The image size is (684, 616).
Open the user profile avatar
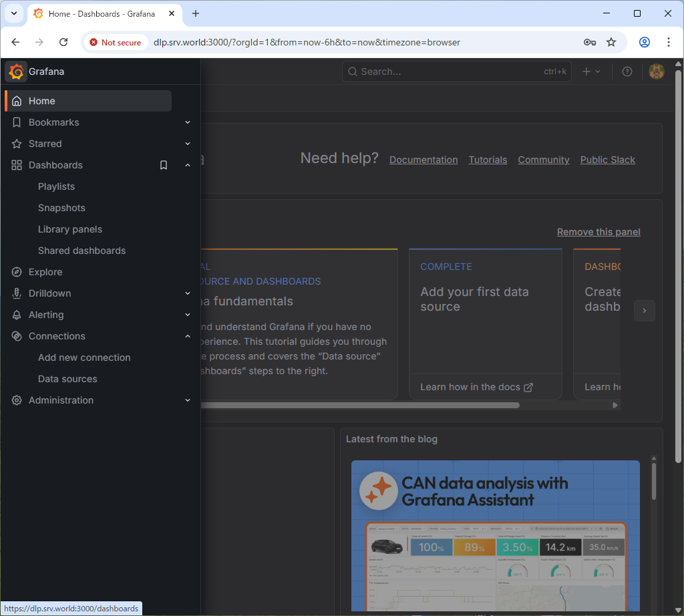[x=657, y=71]
